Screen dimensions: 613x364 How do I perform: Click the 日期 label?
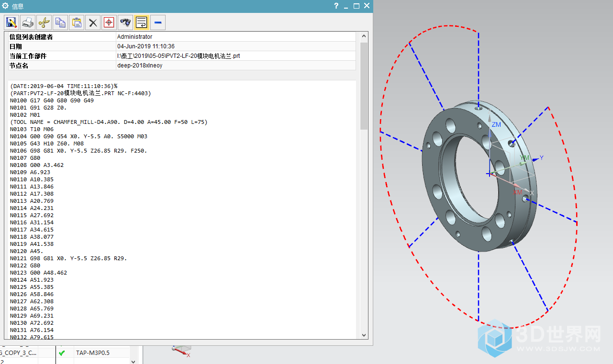point(16,46)
